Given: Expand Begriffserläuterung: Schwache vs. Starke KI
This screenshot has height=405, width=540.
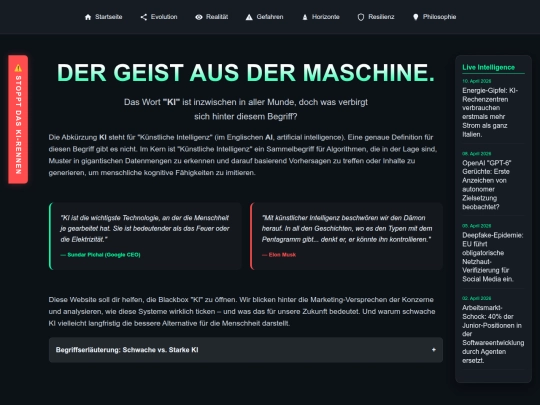Looking at the screenshot, I should [246, 350].
